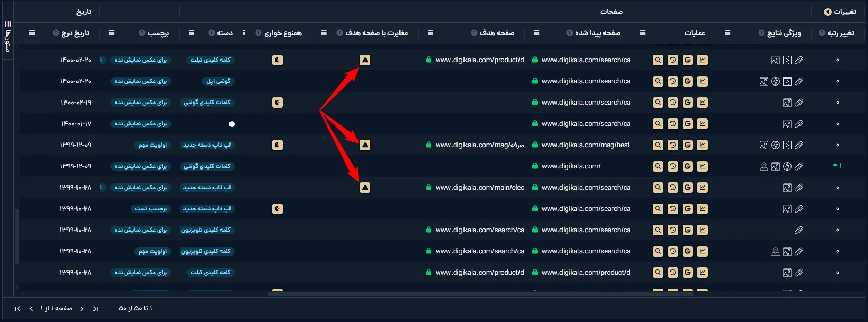Open the column menu for صفحه پیدا شده

537,33
